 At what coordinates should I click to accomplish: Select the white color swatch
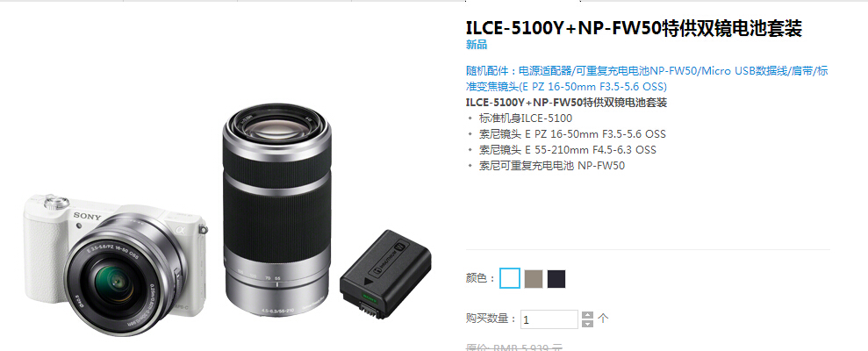pyautogui.click(x=510, y=278)
